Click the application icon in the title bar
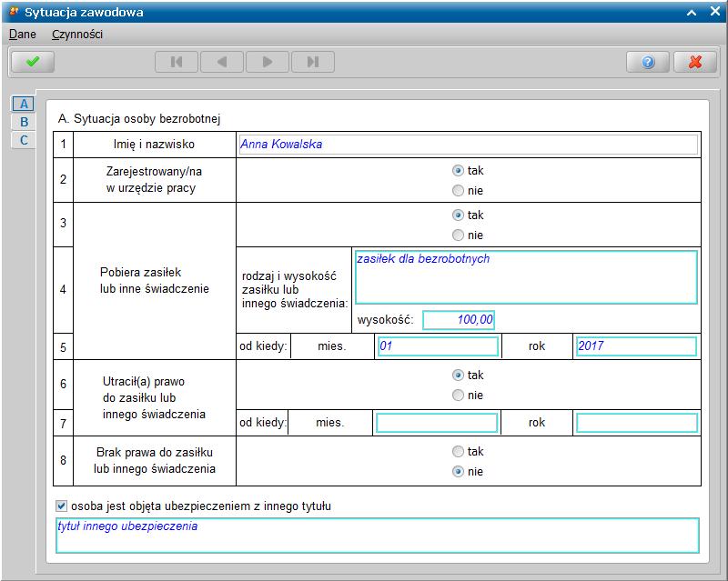 pyautogui.click(x=14, y=11)
